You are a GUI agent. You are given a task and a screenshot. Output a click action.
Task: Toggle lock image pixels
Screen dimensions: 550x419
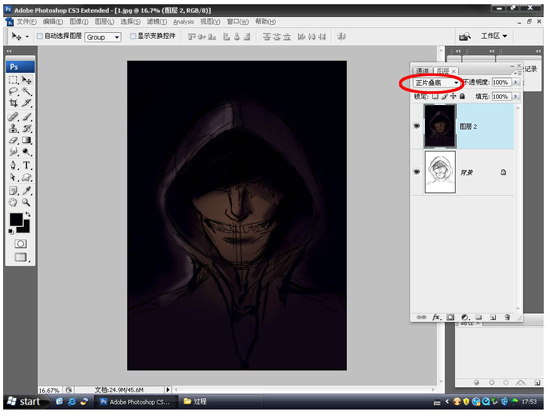tap(444, 96)
